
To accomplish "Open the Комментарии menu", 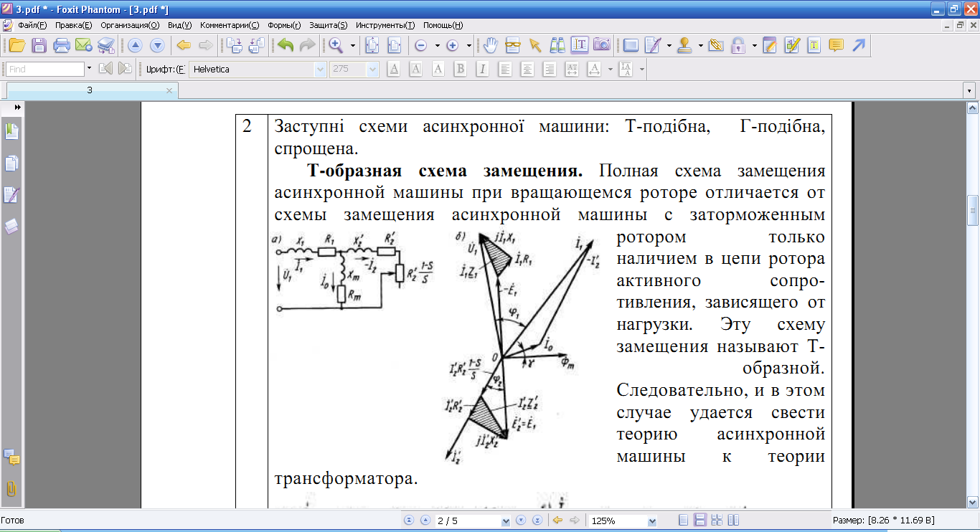I will click(x=230, y=24).
